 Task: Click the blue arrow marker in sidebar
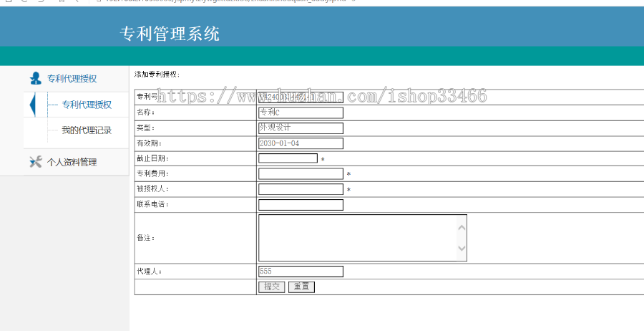(x=33, y=105)
